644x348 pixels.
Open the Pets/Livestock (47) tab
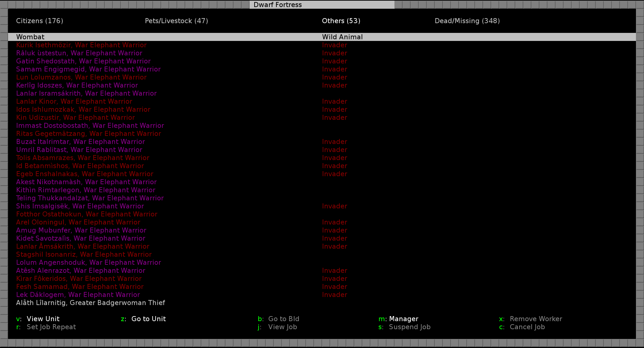click(x=176, y=21)
